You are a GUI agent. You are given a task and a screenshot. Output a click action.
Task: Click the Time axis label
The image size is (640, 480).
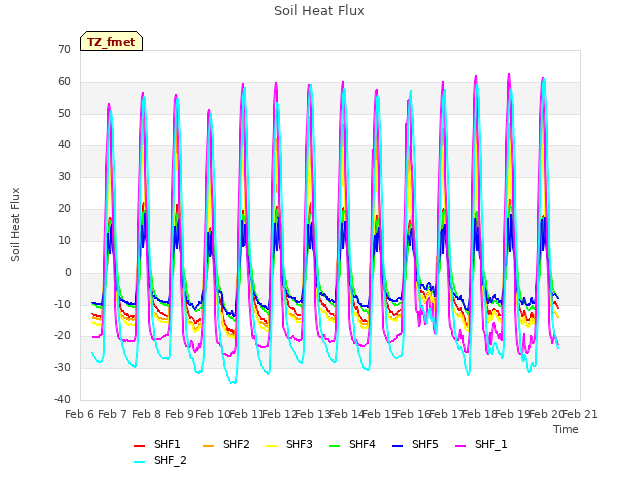566,429
